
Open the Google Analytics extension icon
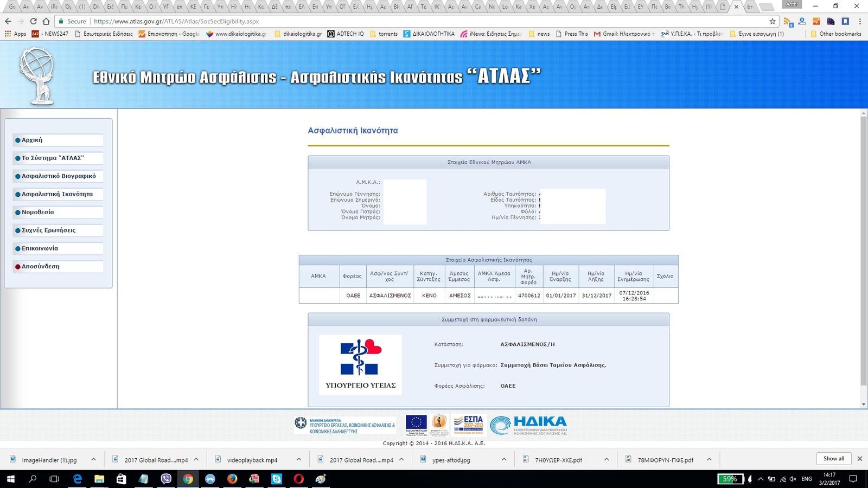tap(816, 21)
